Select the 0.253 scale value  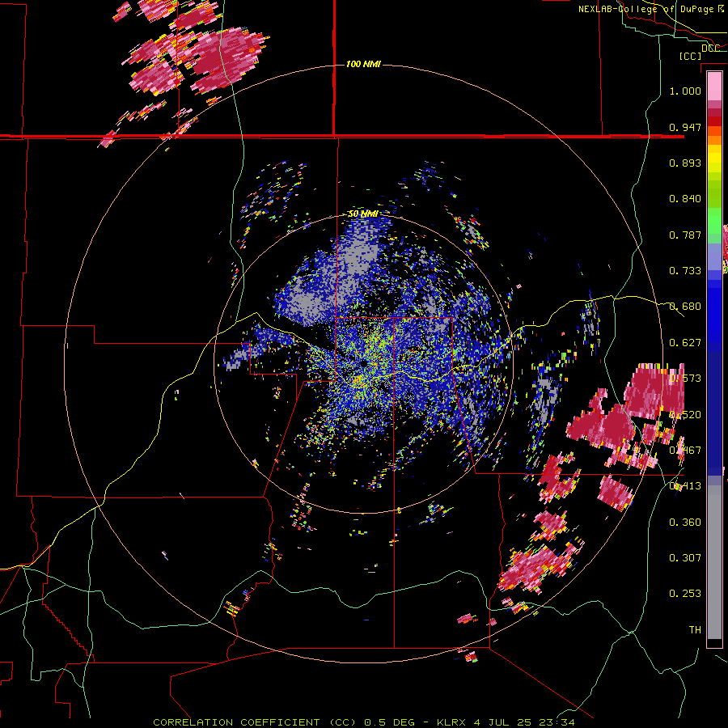pyautogui.click(x=685, y=594)
